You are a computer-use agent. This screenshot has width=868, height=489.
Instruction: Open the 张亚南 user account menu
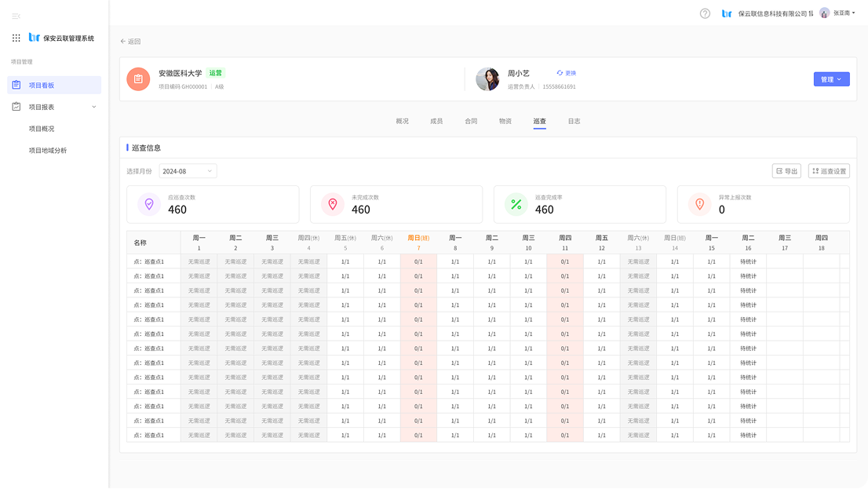tap(838, 13)
